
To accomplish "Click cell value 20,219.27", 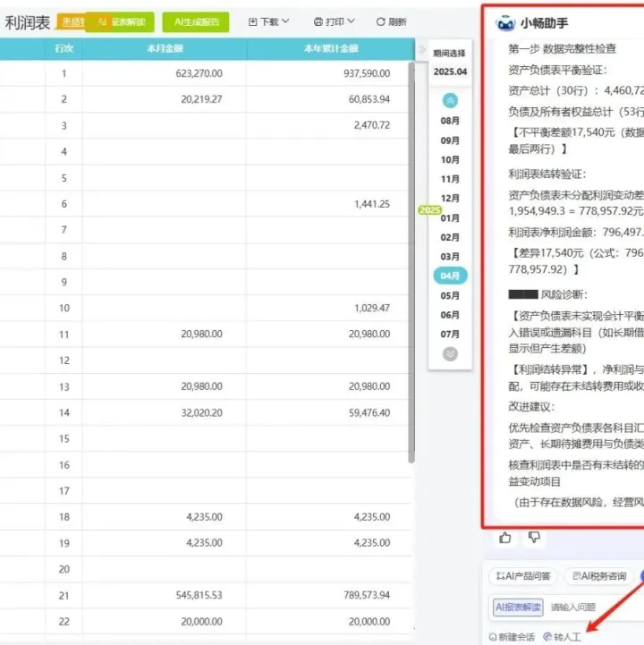I will click(x=201, y=99).
